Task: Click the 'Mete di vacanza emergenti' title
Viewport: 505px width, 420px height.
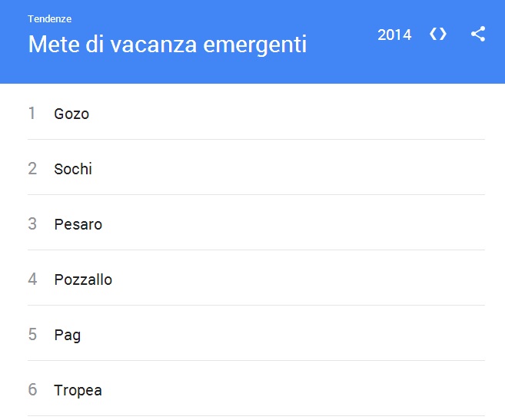Action: tap(167, 44)
